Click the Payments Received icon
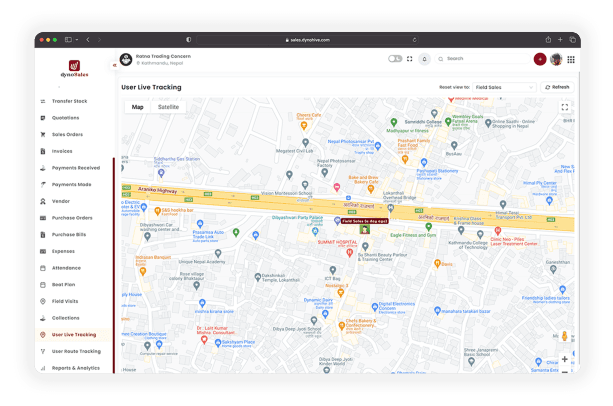 coord(43,168)
